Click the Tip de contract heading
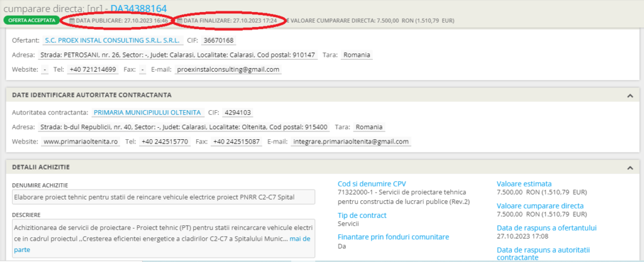Screen dimensions: 644x262 362,215
